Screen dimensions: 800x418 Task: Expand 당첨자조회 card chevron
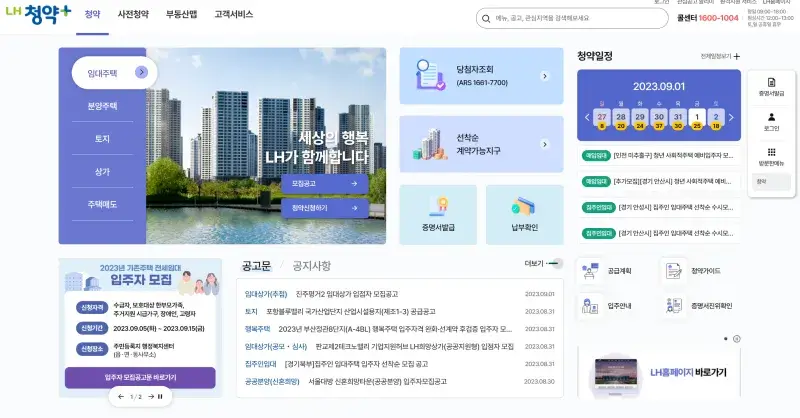(x=545, y=76)
